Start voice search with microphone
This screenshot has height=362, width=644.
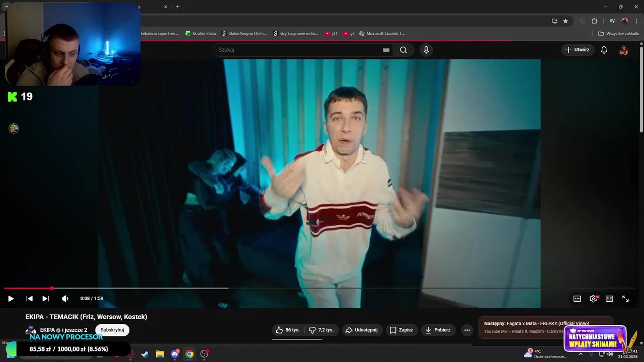[x=426, y=50]
